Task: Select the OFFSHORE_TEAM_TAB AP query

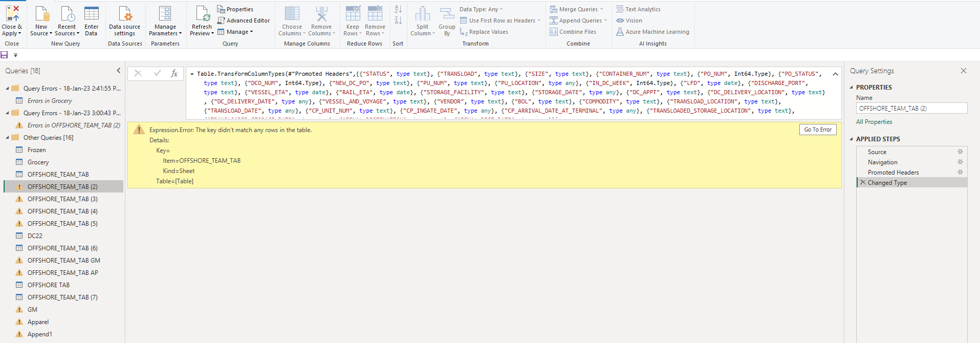Action: click(63, 273)
